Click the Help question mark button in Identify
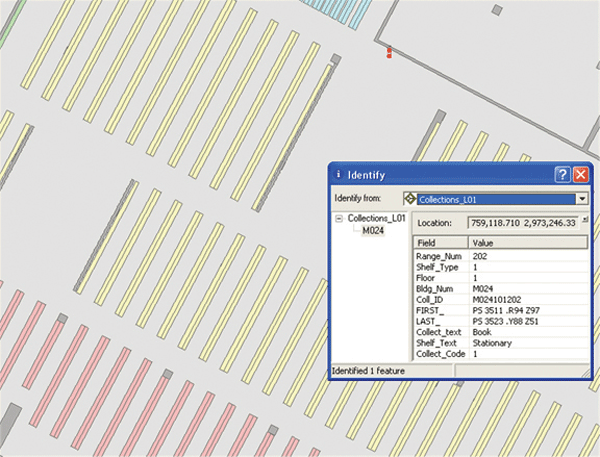This screenshot has height=457, width=600. 562,175
